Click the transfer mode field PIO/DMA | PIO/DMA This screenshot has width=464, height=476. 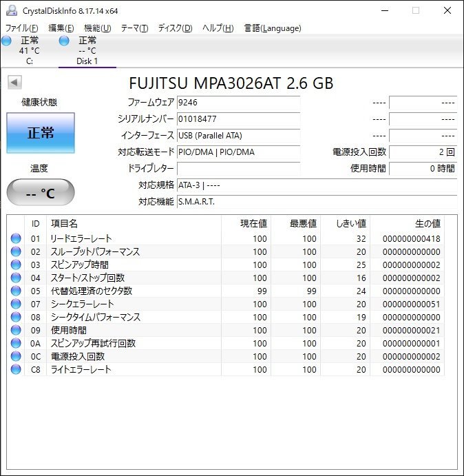point(238,152)
